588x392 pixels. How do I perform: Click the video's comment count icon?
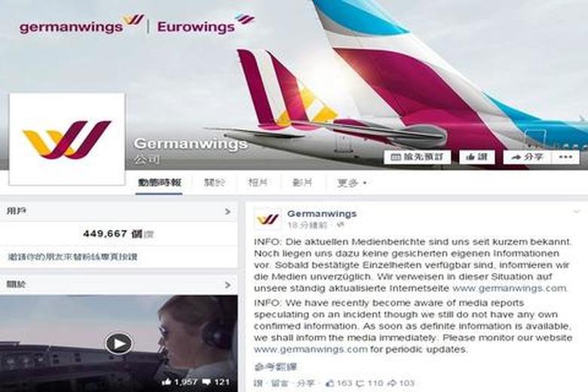pyautogui.click(x=207, y=382)
